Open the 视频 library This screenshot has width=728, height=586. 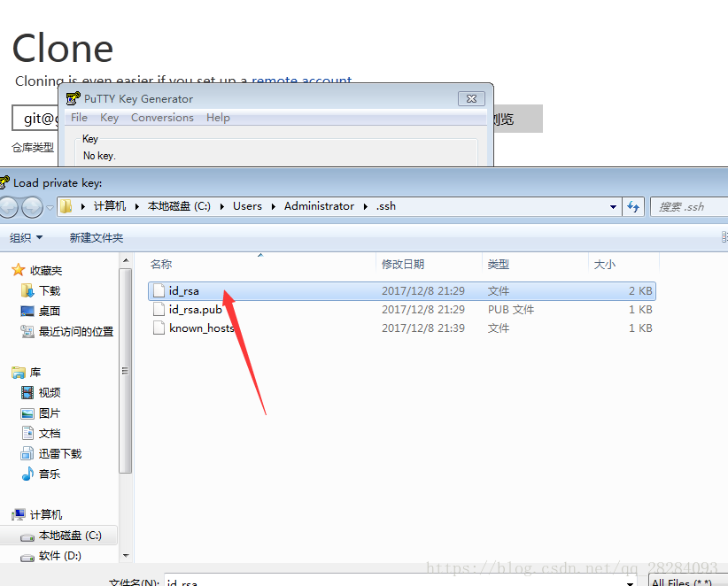[41, 392]
